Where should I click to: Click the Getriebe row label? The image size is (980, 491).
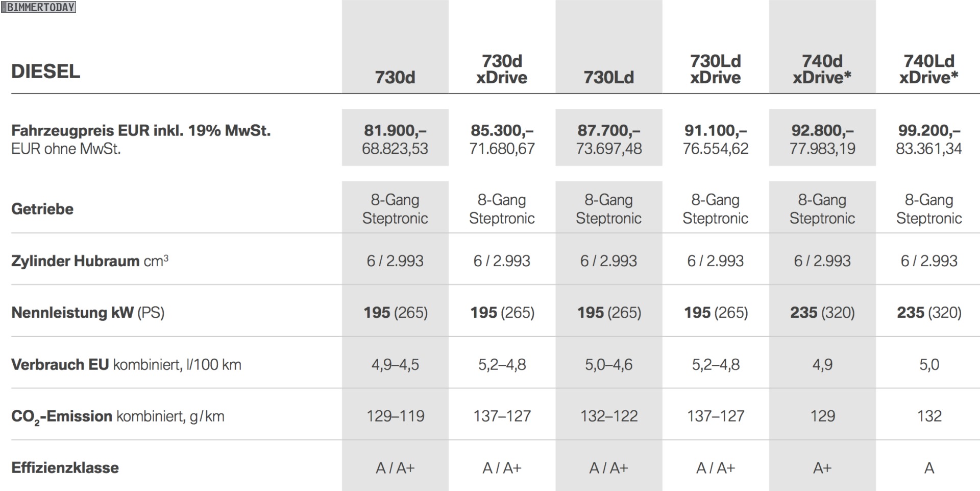[42, 209]
